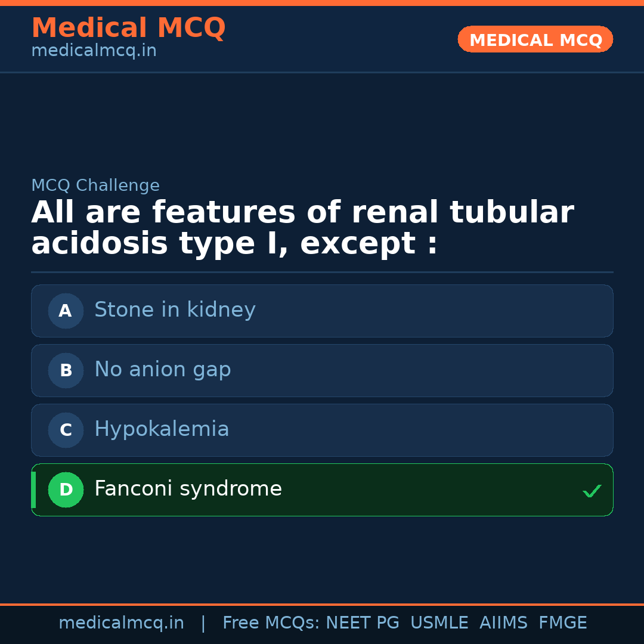This screenshot has width=644, height=644.
Task: Pick the "Hypokalemia" answer text
Action: [162, 429]
